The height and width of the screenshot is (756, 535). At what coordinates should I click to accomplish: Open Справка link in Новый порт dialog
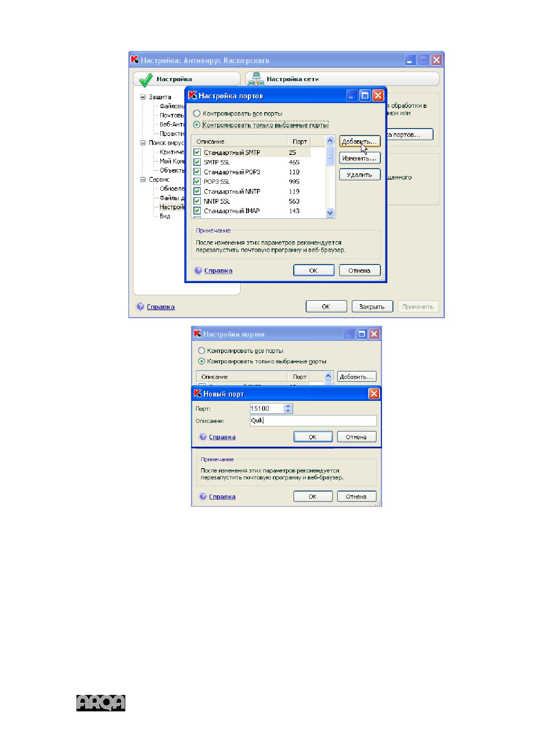(222, 437)
